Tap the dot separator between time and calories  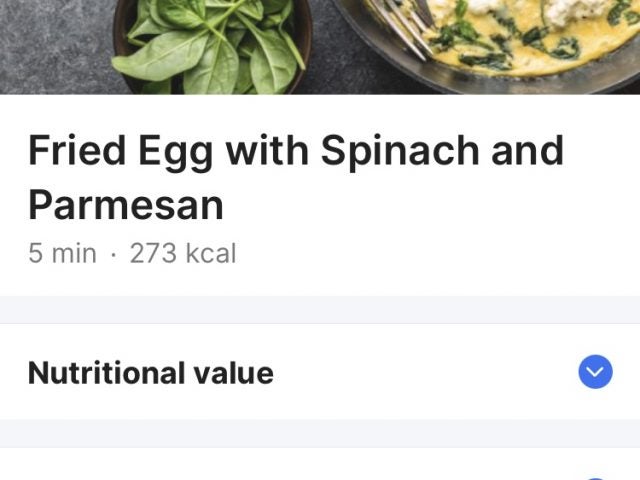(x=113, y=255)
